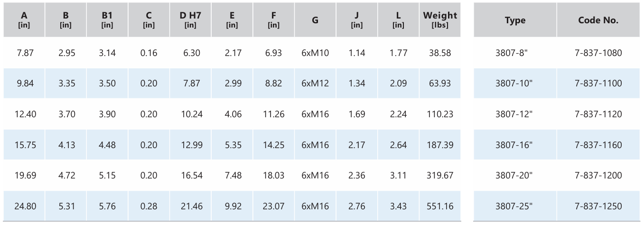Select code number 7-837-1160
The height and width of the screenshot is (225, 644).
(598, 145)
